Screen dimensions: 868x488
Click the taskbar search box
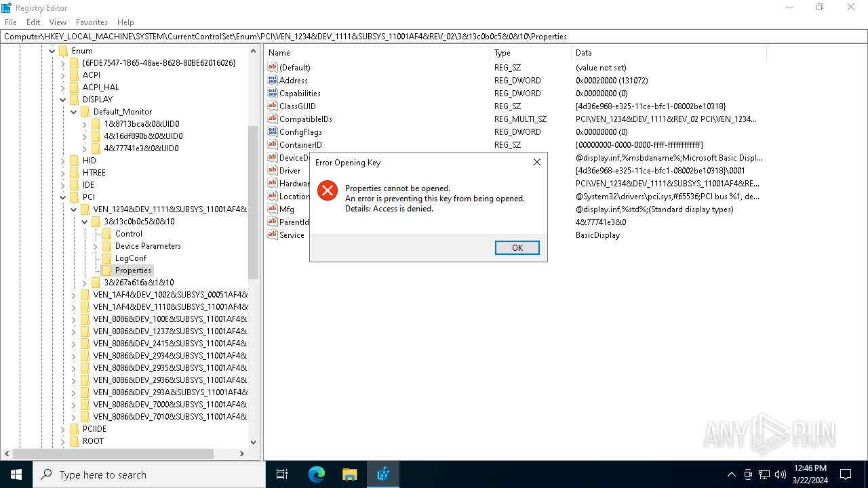[x=149, y=474]
